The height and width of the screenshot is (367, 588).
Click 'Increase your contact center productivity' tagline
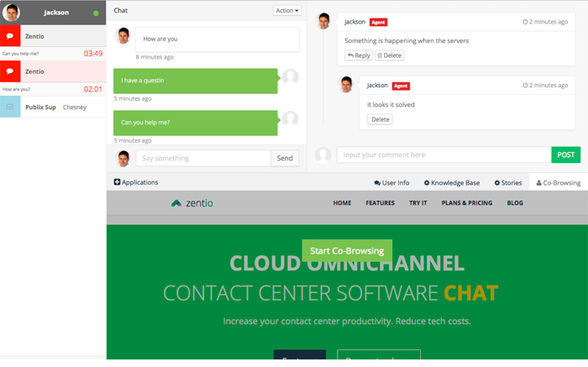(x=347, y=322)
